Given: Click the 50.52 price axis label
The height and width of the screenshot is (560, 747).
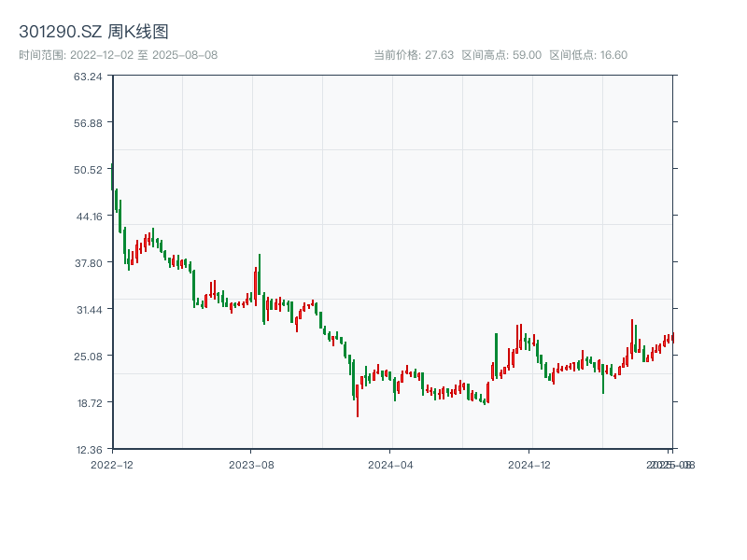Looking at the screenshot, I should (x=88, y=170).
